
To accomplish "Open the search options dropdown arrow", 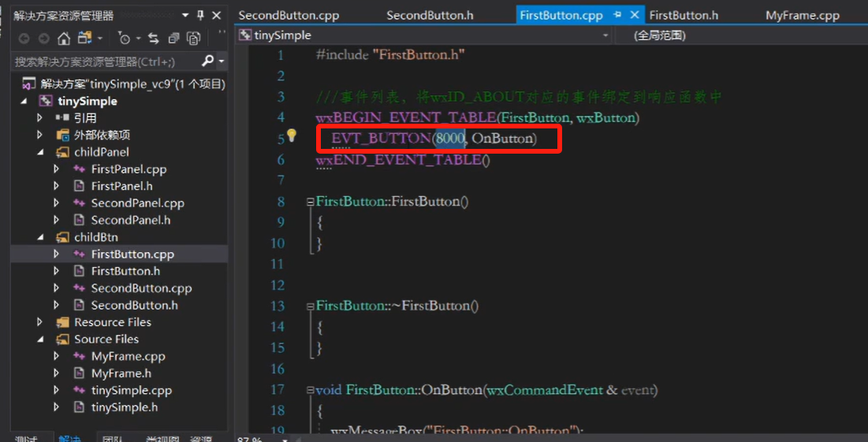I will (222, 61).
